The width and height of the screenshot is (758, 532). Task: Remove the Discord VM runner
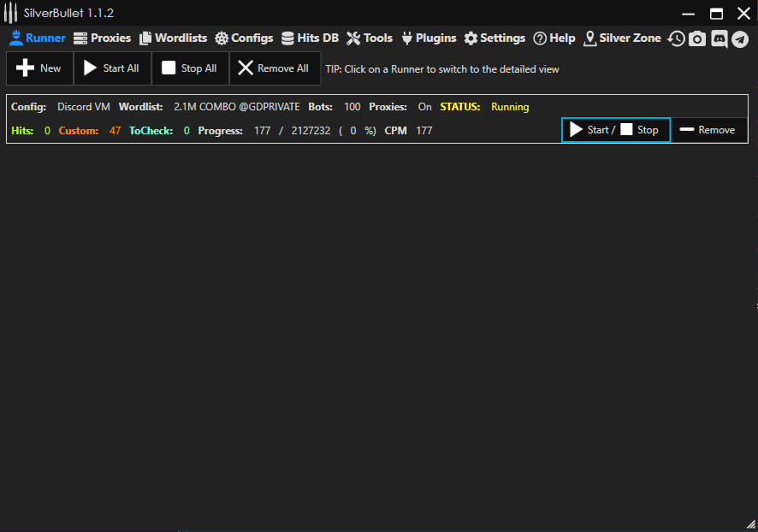coord(708,130)
